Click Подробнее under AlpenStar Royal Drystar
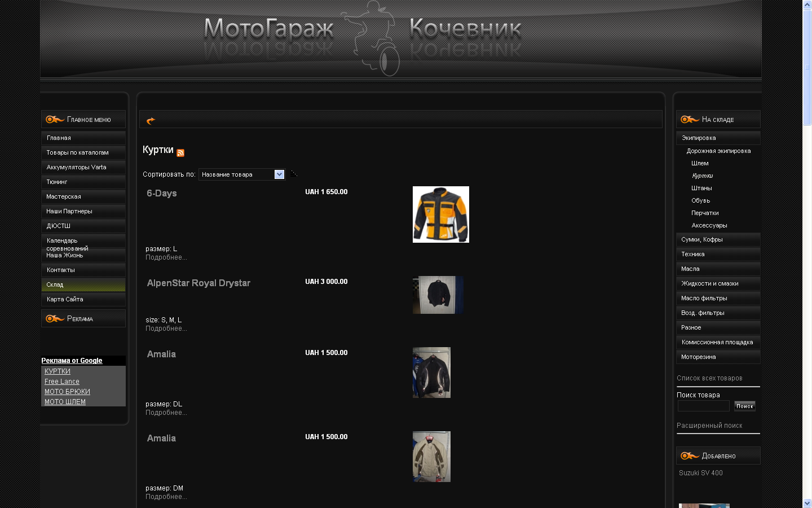The image size is (812, 508). pos(166,329)
